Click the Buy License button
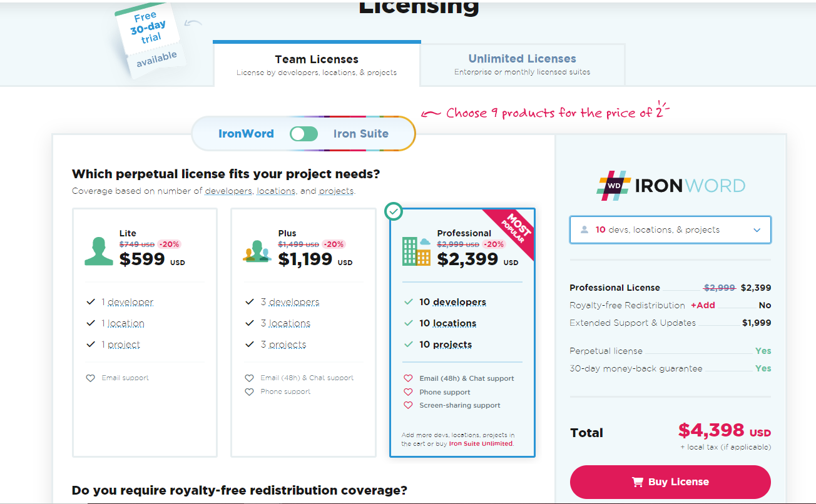 click(x=670, y=482)
